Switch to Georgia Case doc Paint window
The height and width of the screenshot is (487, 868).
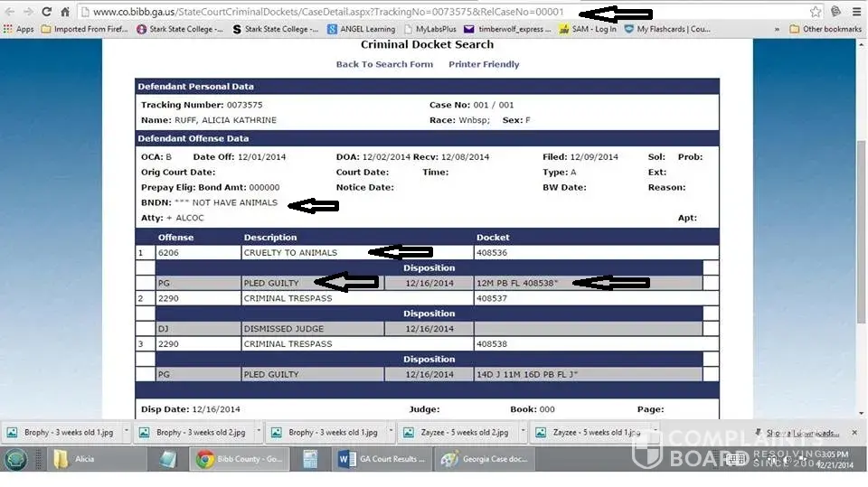[485, 459]
